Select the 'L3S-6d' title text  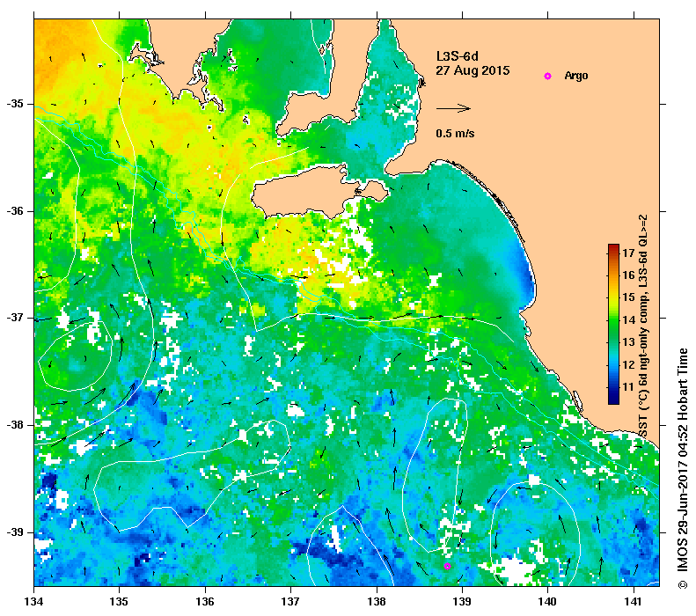click(458, 56)
